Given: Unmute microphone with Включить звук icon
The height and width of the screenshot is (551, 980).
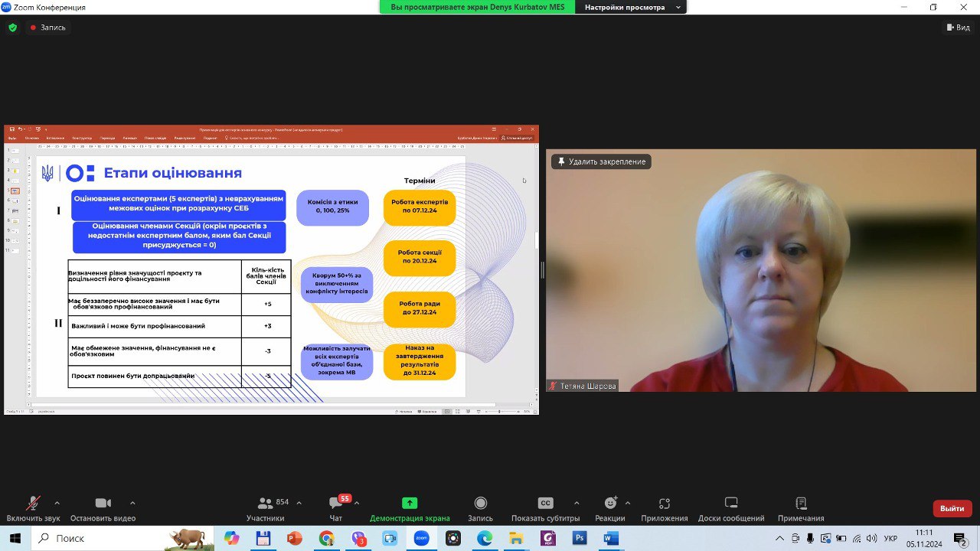Looking at the screenshot, I should 33,504.
